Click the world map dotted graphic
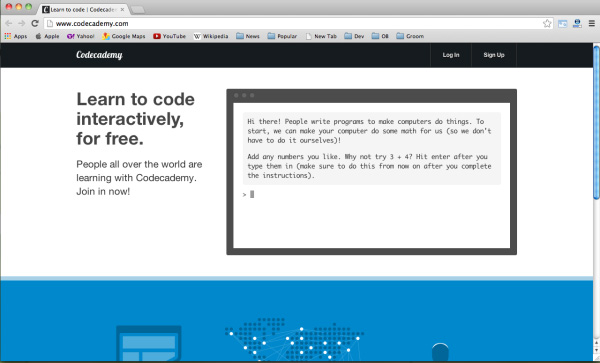This screenshot has width=600, height=363. (295, 339)
